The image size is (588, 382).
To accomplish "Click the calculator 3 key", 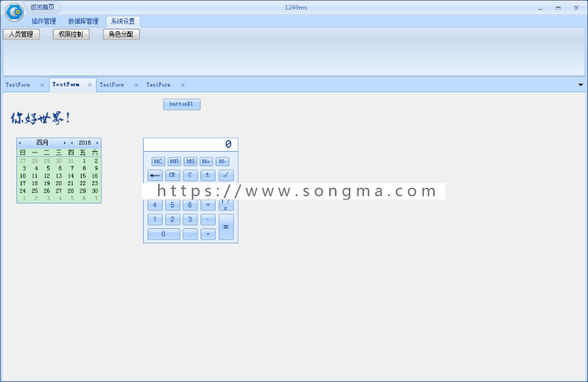I will point(190,219).
